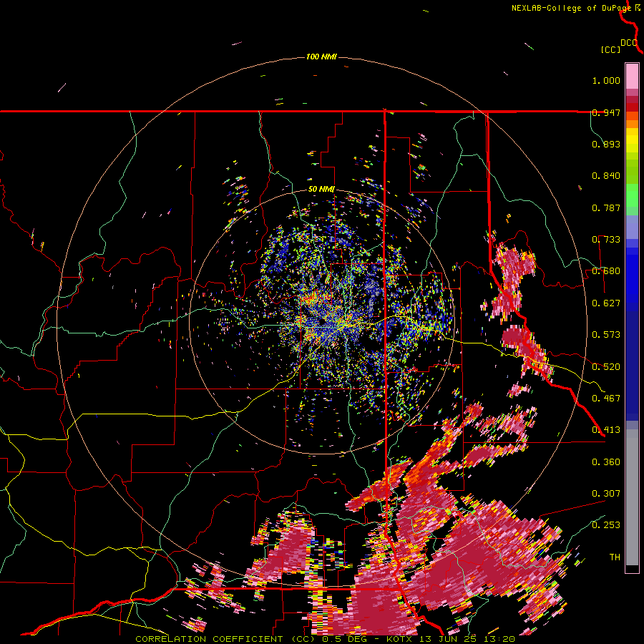644x644 pixels.
Task: Click the 0.840 value on the color scale
Action: point(606,176)
